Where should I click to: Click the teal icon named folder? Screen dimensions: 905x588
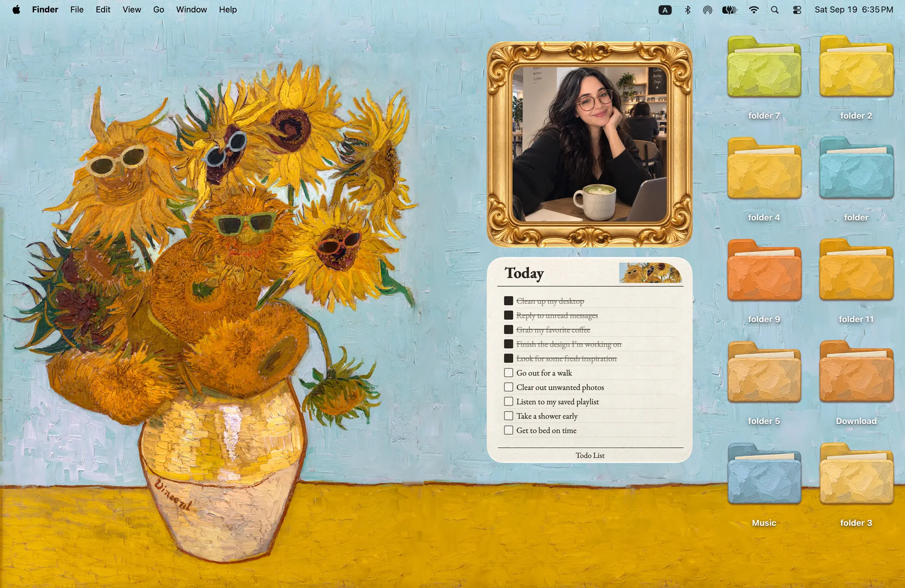click(856, 169)
